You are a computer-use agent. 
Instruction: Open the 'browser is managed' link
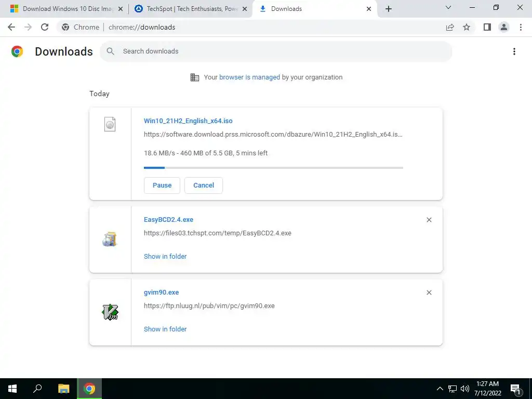pos(249,77)
